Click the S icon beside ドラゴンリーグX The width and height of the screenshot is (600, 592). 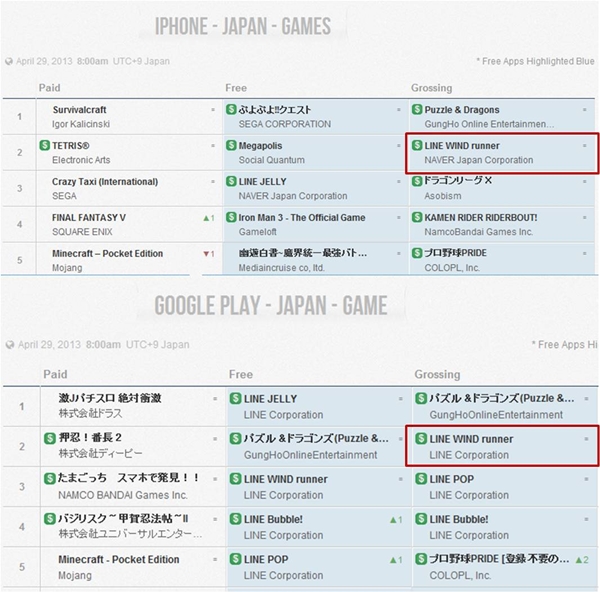tap(417, 181)
